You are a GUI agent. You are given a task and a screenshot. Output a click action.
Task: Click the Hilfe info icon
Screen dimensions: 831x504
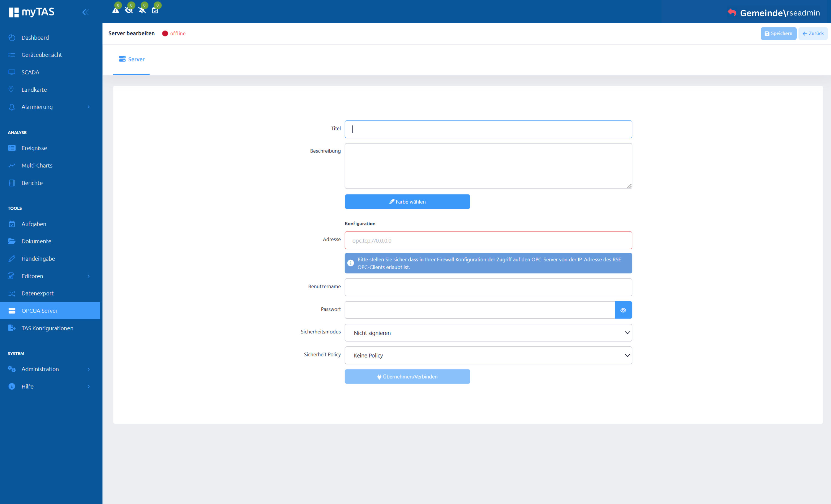tap(12, 386)
